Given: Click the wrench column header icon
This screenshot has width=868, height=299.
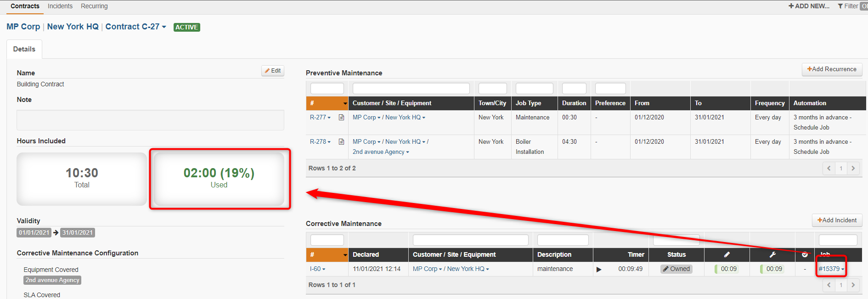Looking at the screenshot, I should (772, 254).
